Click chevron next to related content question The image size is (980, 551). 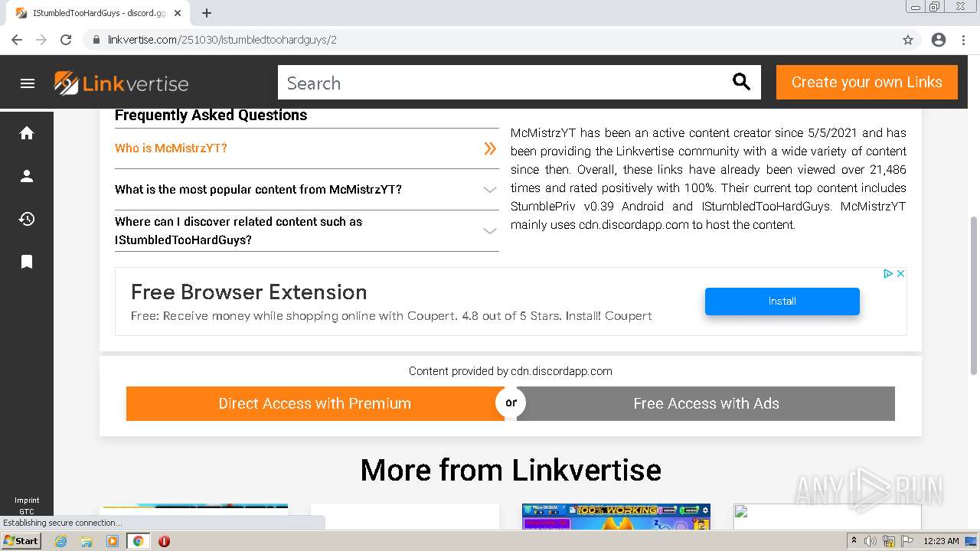490,231
